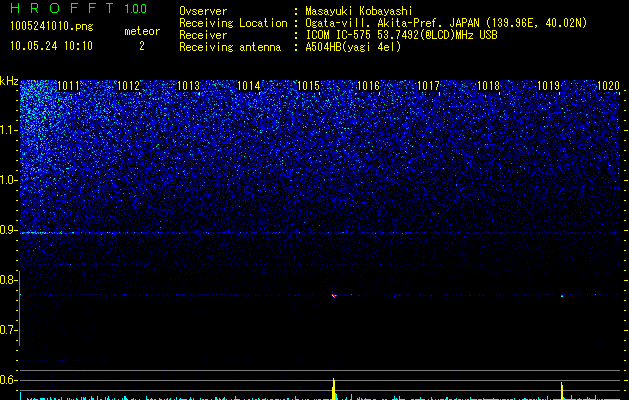Click the 1011 time marker
This screenshot has height=400, width=629.
[x=69, y=86]
